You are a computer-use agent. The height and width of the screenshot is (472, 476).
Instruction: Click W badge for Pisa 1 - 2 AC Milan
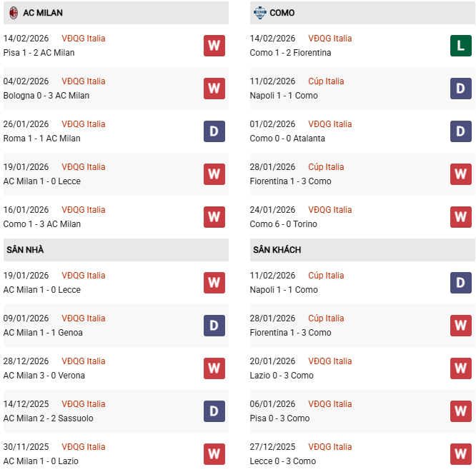point(214,46)
